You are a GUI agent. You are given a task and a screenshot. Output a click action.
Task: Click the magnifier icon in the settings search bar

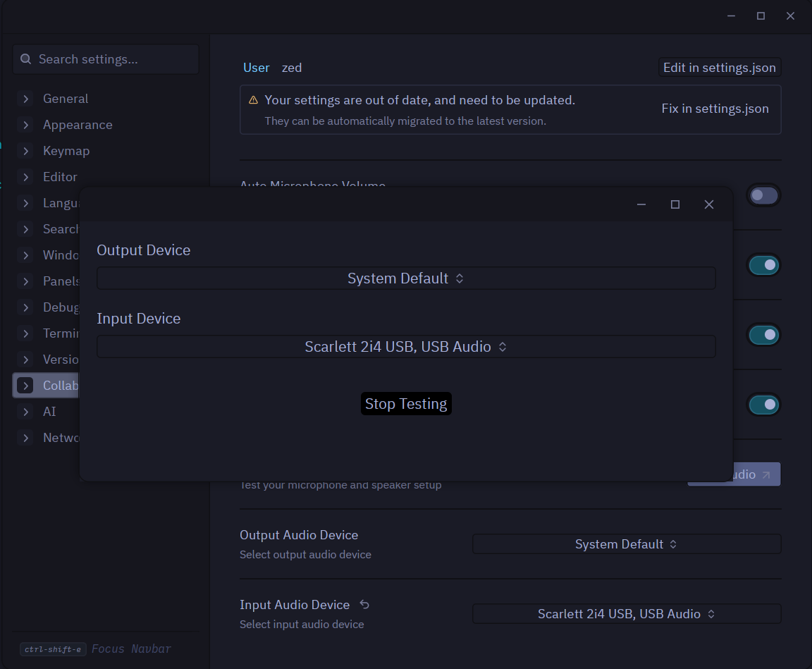point(26,59)
